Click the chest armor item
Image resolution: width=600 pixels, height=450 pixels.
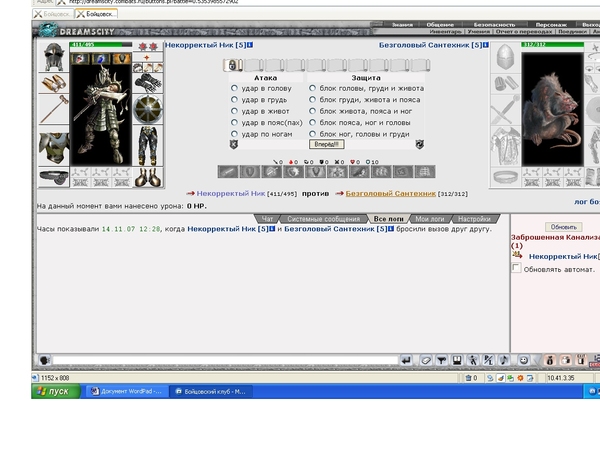point(54,147)
